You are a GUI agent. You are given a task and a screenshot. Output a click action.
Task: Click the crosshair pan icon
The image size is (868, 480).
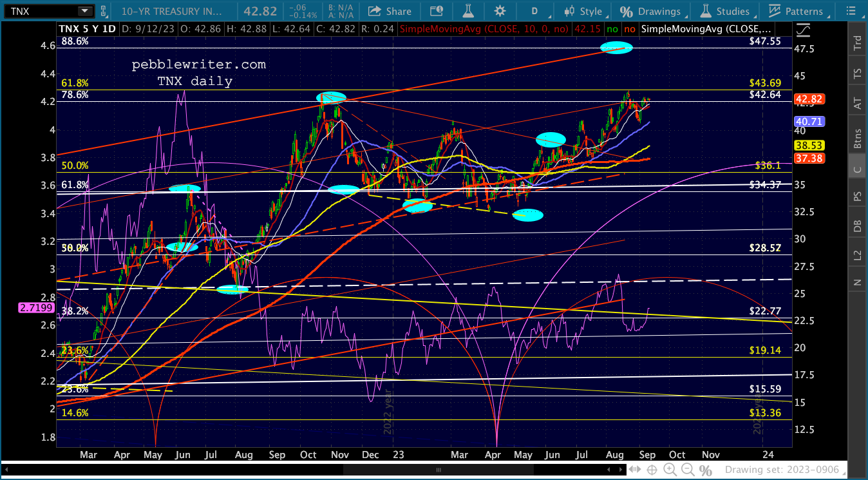point(652,470)
